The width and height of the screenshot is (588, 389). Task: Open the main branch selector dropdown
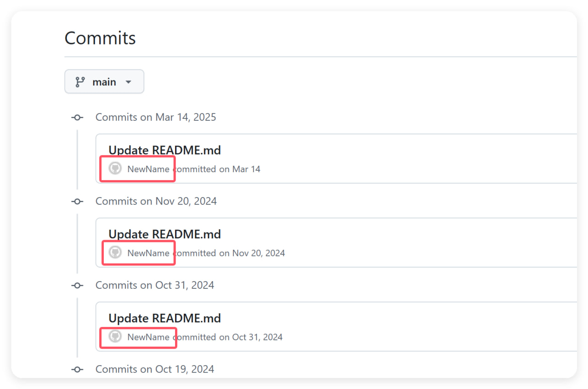[x=104, y=82]
